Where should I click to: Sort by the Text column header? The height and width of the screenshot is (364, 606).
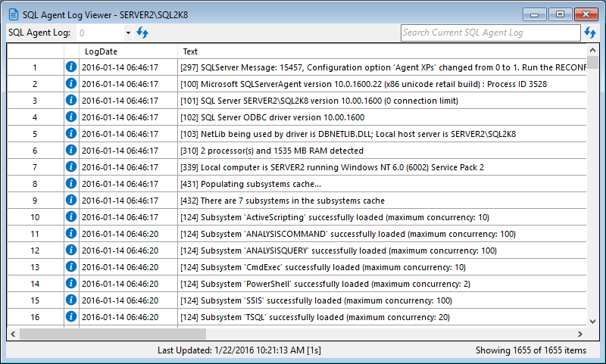382,51
